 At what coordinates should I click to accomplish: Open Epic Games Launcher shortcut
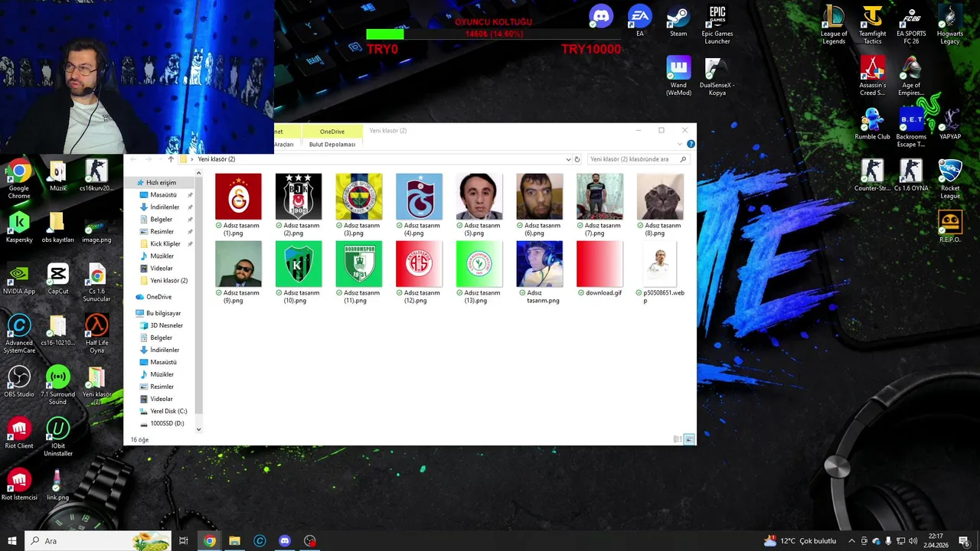tap(717, 24)
